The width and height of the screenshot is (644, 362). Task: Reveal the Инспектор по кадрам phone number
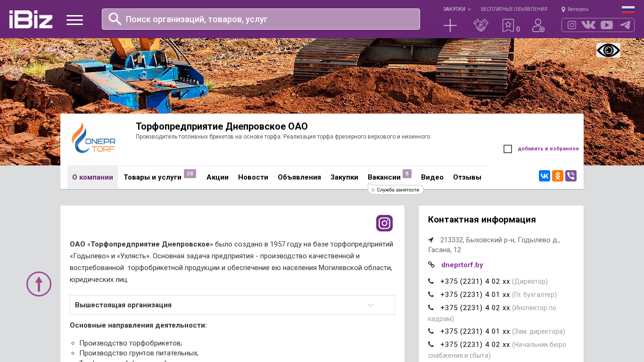475,308
